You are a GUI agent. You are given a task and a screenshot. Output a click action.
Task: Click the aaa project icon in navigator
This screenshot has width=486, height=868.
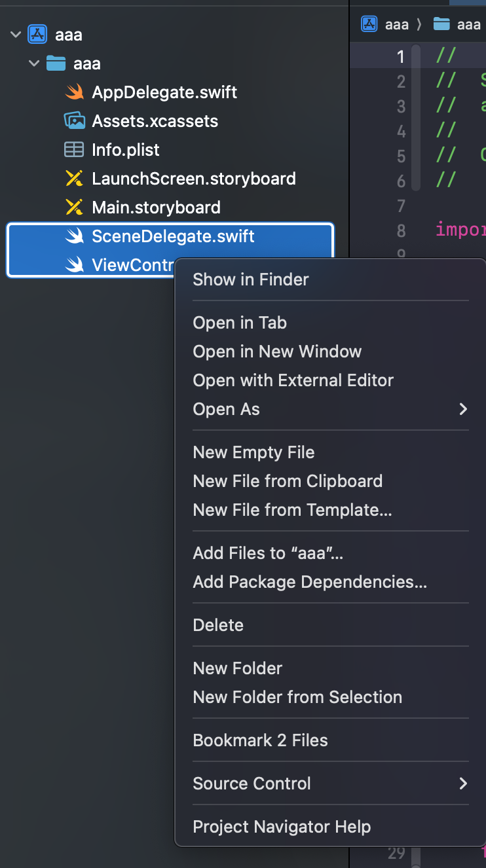[37, 35]
